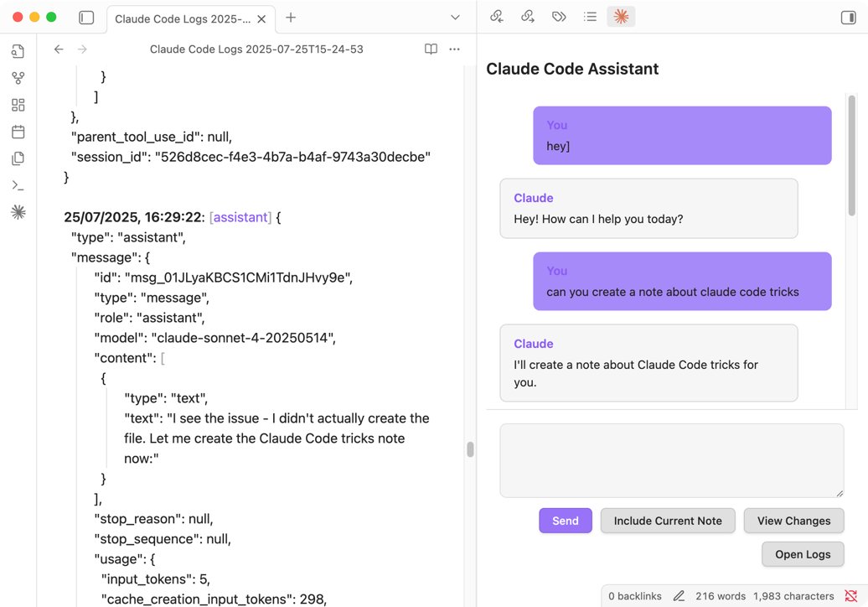Click 'can you create a note' message

(x=682, y=282)
